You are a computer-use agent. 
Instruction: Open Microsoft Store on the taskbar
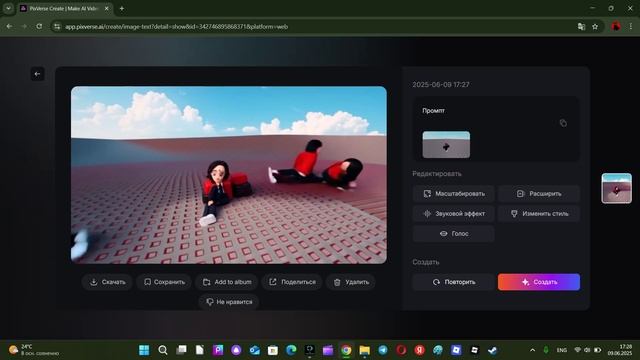[273, 350]
